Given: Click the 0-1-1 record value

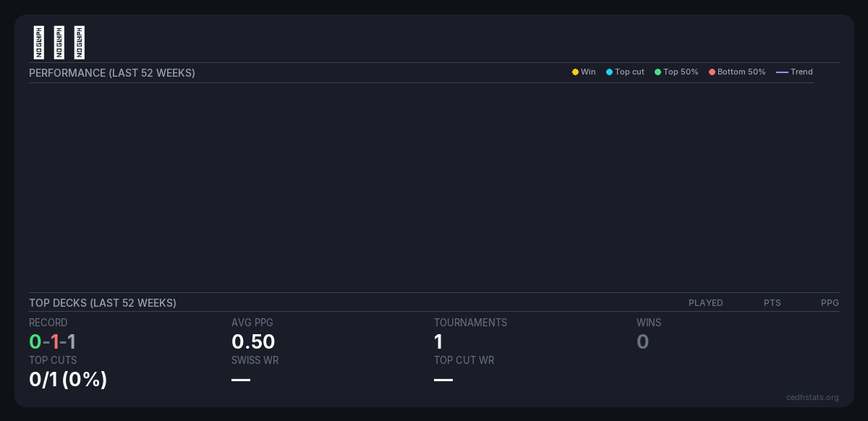Looking at the screenshot, I should 52,341.
